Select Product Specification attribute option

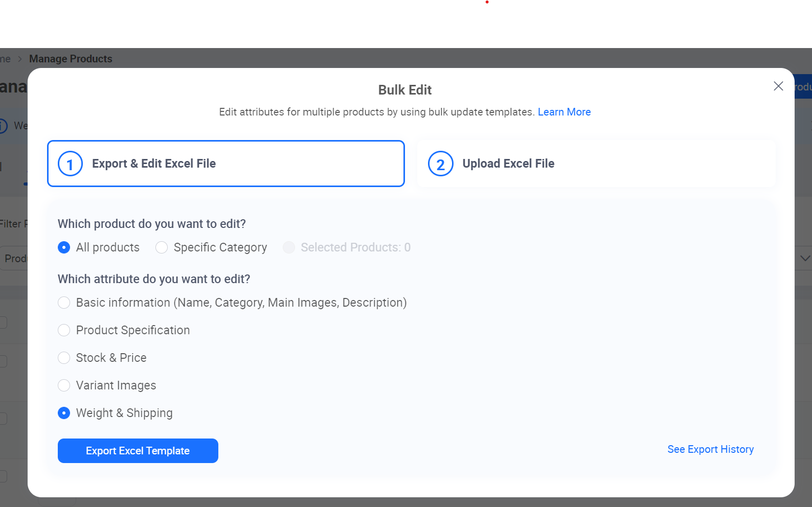click(x=64, y=330)
